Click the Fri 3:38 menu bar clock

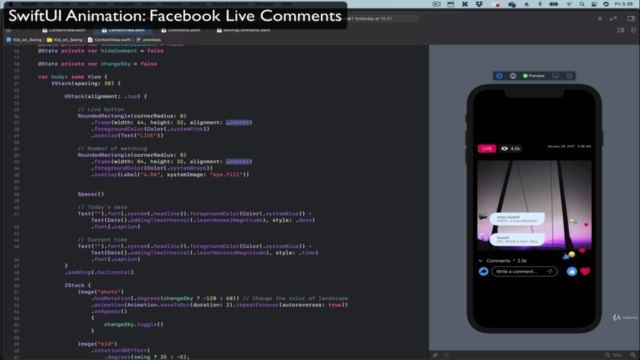[624, 4]
